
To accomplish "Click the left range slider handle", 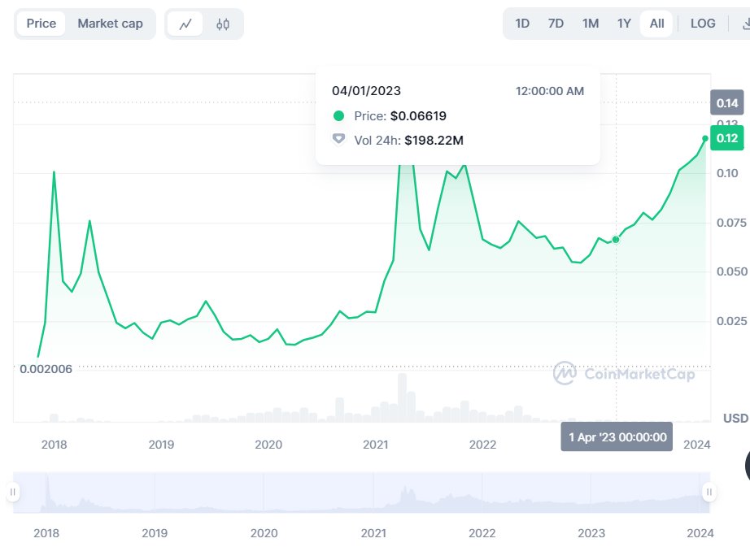I will pos(13,493).
